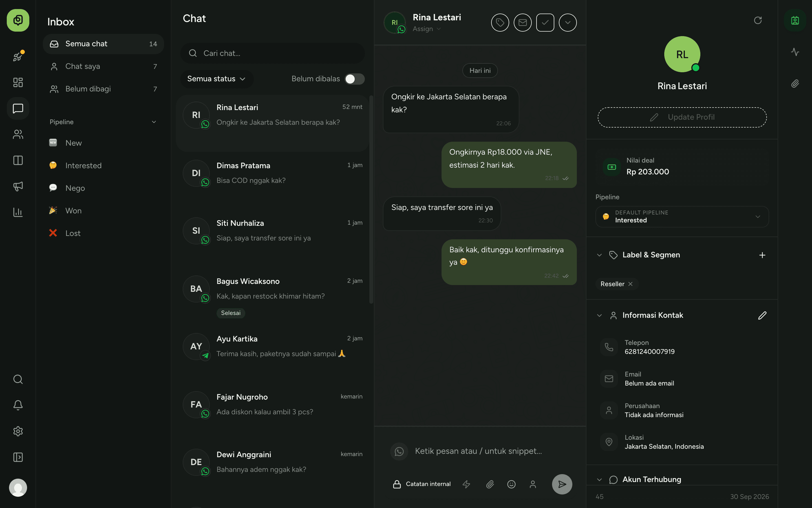This screenshot has height=508, width=812.
Task: Open the contact card icon in right rail
Action: (x=795, y=21)
